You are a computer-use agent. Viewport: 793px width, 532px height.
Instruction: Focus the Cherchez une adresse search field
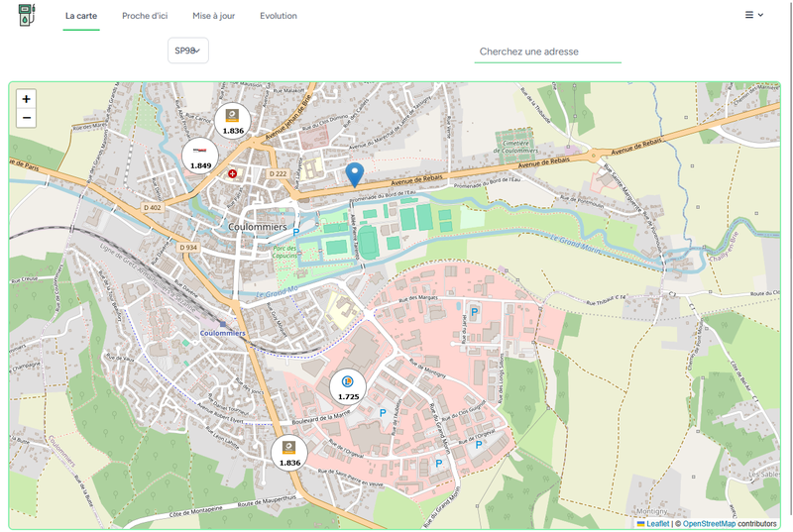click(547, 52)
